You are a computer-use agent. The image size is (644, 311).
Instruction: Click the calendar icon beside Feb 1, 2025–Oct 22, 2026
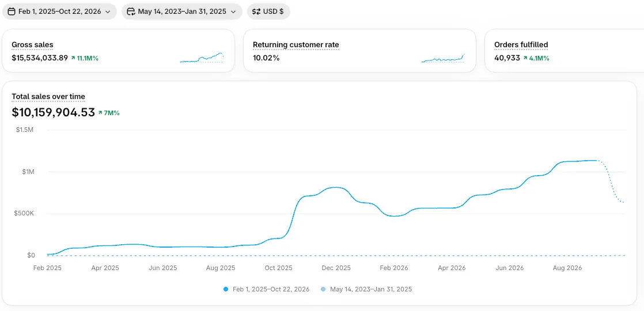(x=12, y=12)
